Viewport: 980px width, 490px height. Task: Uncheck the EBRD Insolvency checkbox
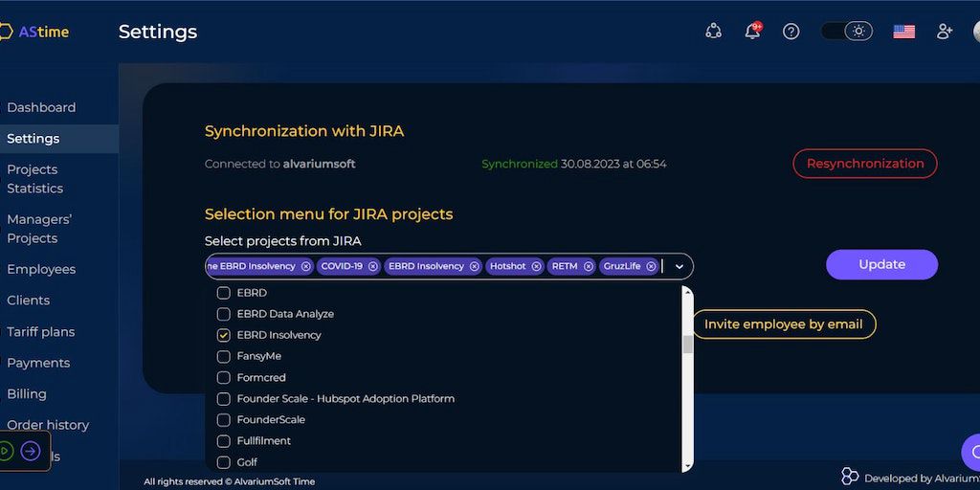pos(223,335)
